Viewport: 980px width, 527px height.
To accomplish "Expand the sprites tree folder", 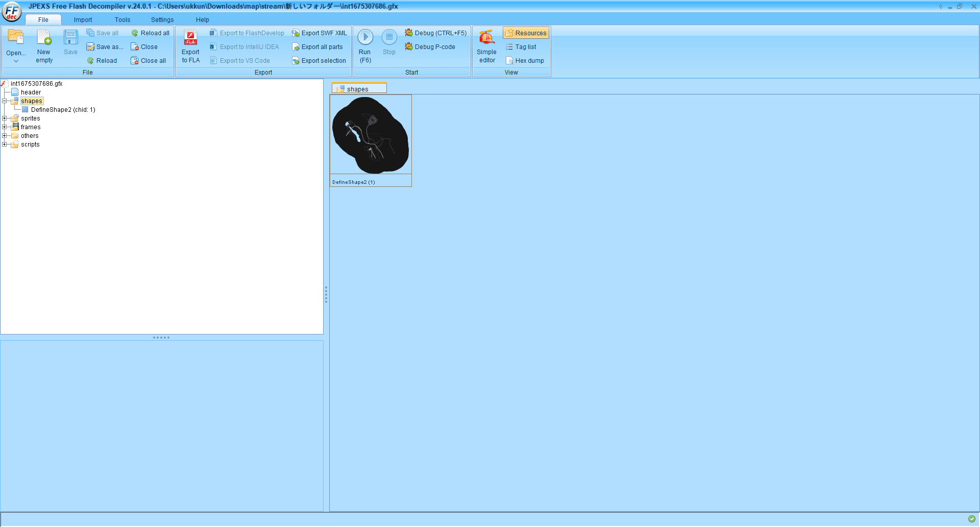I will [5, 118].
